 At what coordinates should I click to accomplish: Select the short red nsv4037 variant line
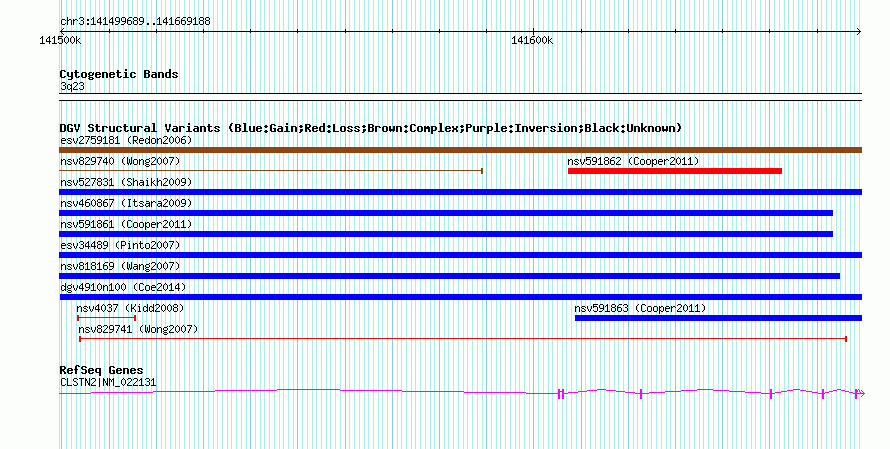coord(106,318)
